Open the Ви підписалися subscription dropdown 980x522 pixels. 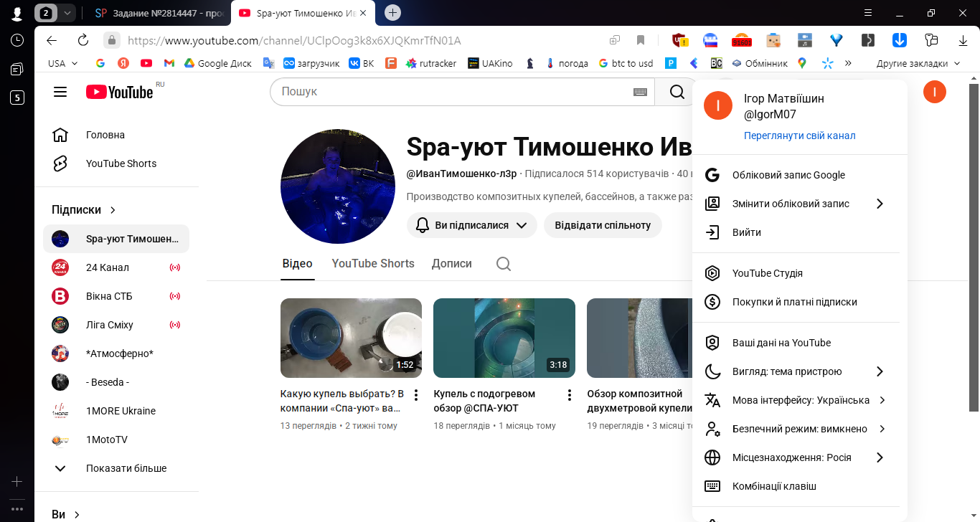pos(472,225)
